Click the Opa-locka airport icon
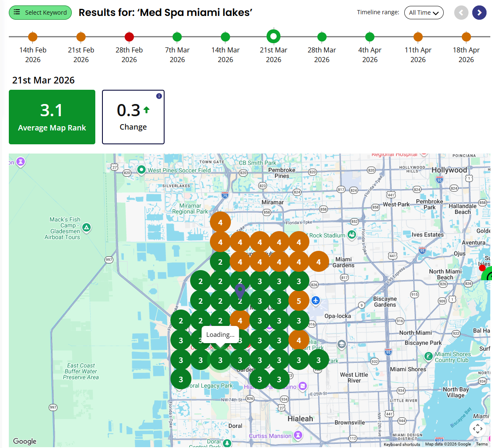 316,300
